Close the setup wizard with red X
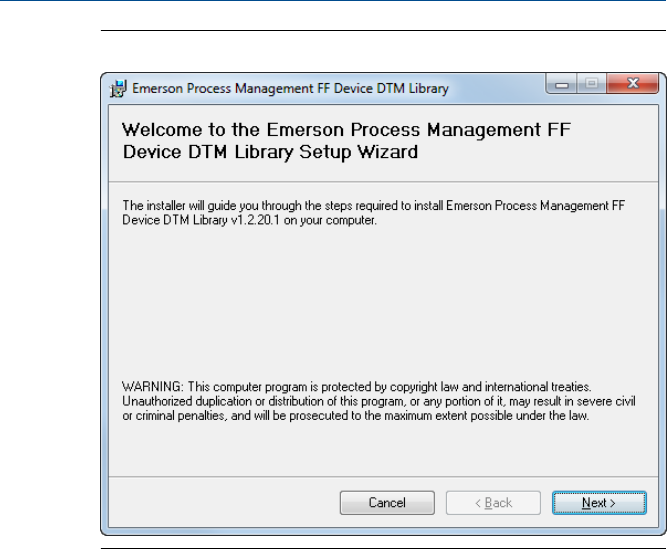The image size is (667, 549). [x=628, y=87]
